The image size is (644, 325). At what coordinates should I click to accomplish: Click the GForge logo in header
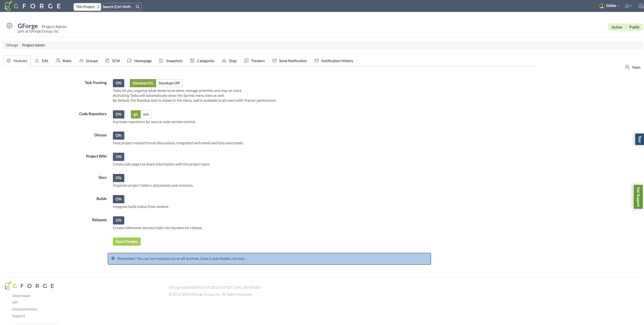click(x=32, y=6)
